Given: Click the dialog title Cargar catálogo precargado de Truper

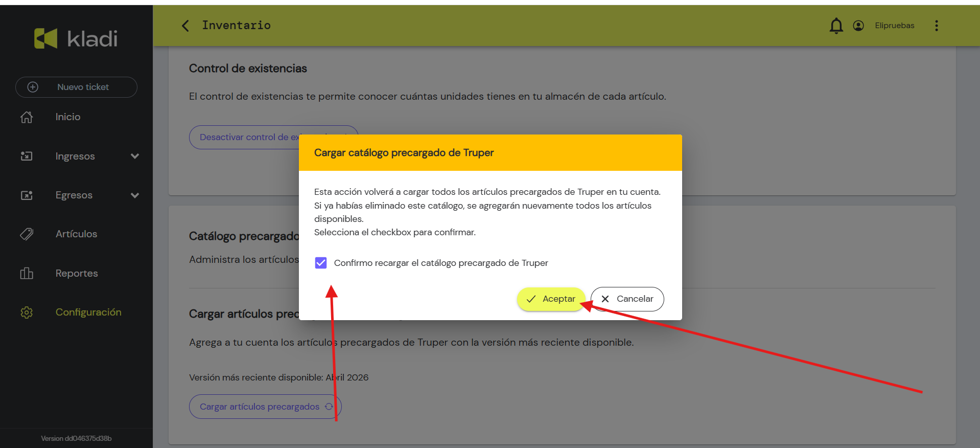Looking at the screenshot, I should (404, 152).
